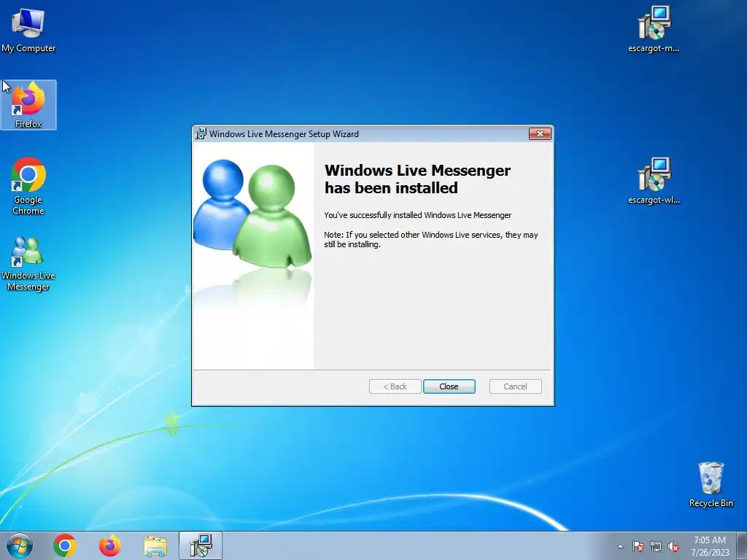Launch Firefox from the taskbar
This screenshot has width=747, height=560.
pos(109,545)
